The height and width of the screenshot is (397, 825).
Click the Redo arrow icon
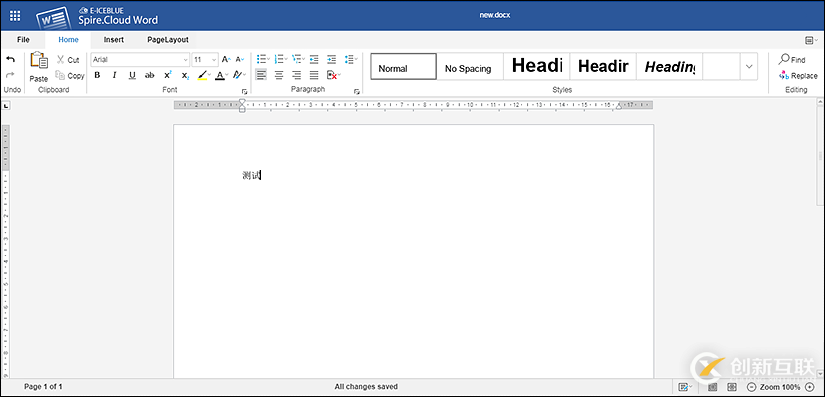(x=10, y=75)
